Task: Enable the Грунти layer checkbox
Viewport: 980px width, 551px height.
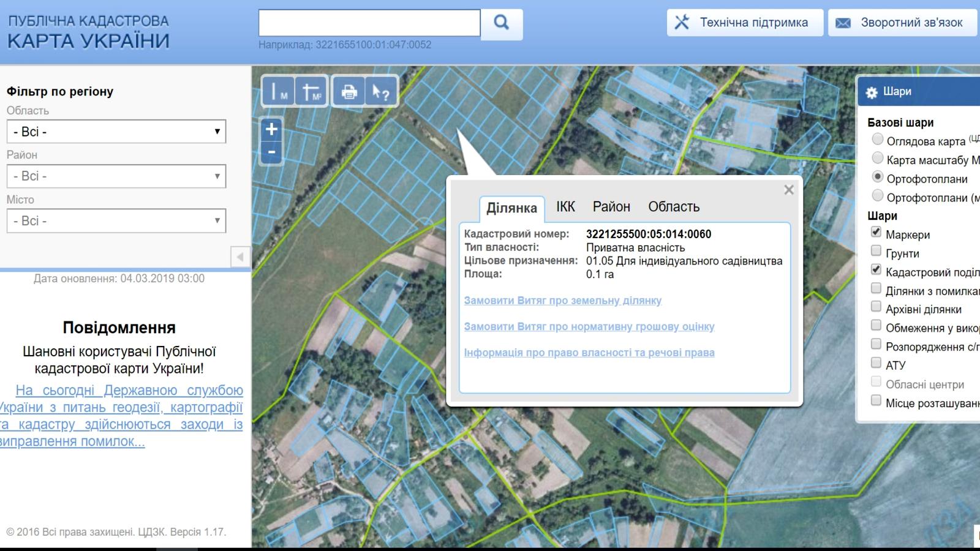Action: (x=876, y=251)
